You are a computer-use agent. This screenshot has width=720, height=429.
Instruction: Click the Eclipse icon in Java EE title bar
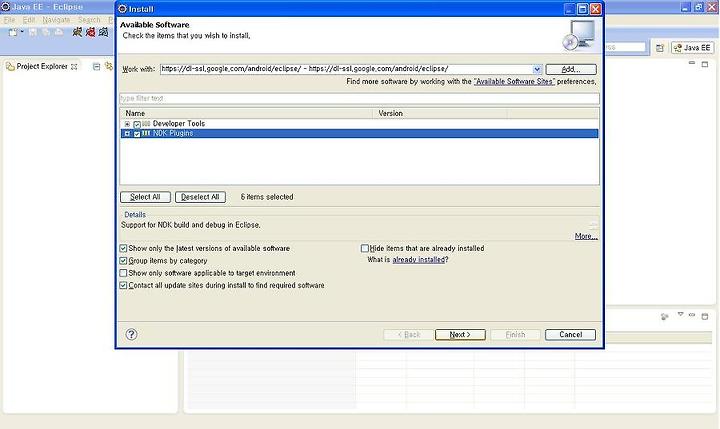pyautogui.click(x=5, y=7)
